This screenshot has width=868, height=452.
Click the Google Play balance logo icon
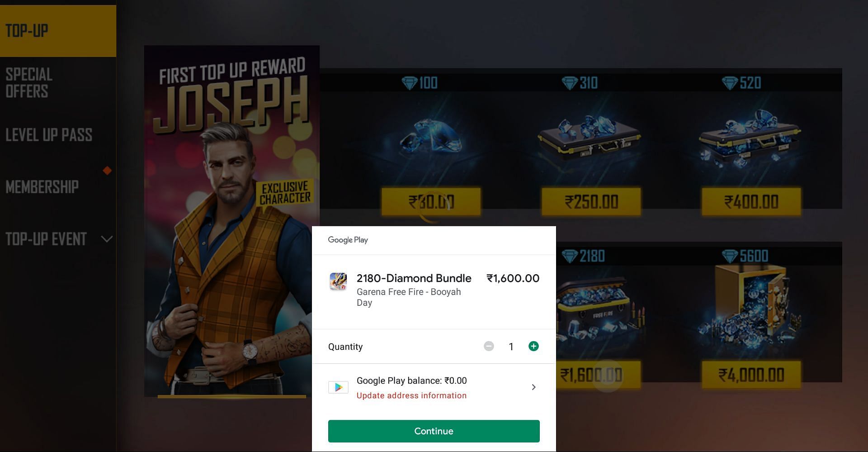click(338, 387)
